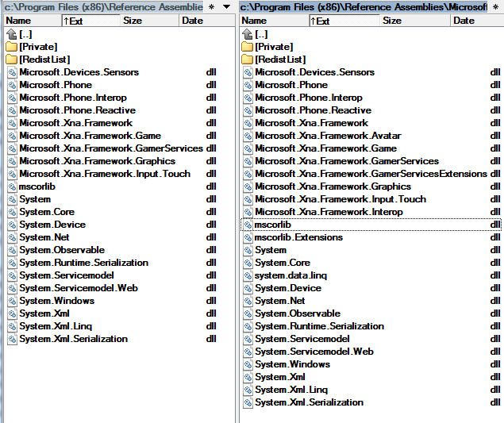Viewport: 504px width, 423px height.
Task: Click dll icon of Microsoft.Xna.Framework.GamerServicesExtensions
Action: pos(248,174)
